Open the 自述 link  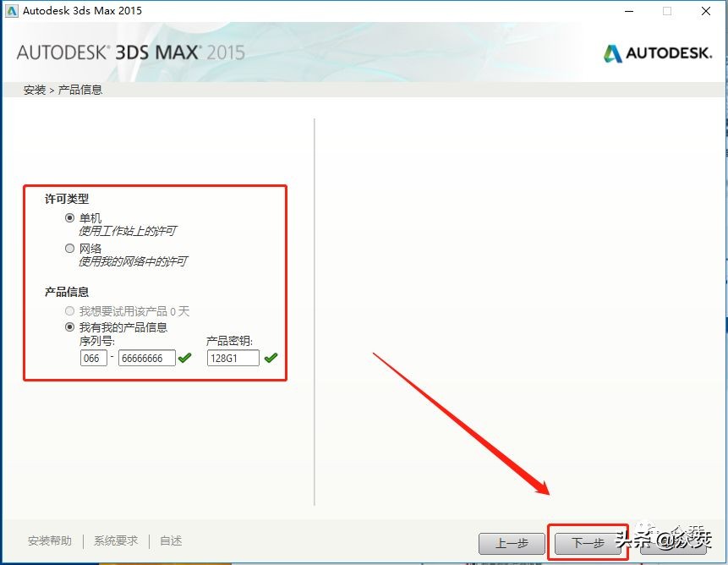(x=170, y=540)
